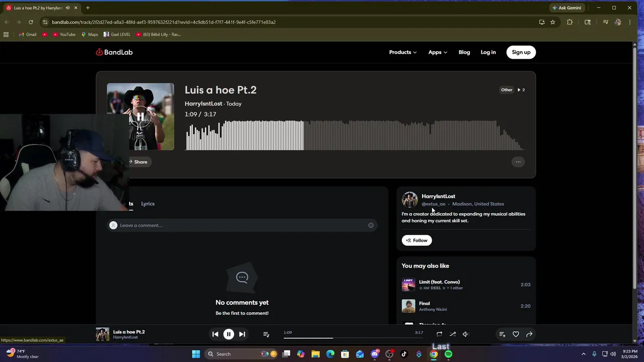The height and width of the screenshot is (362, 644).
Task: Seek within the track waveform
Action: tap(355, 135)
